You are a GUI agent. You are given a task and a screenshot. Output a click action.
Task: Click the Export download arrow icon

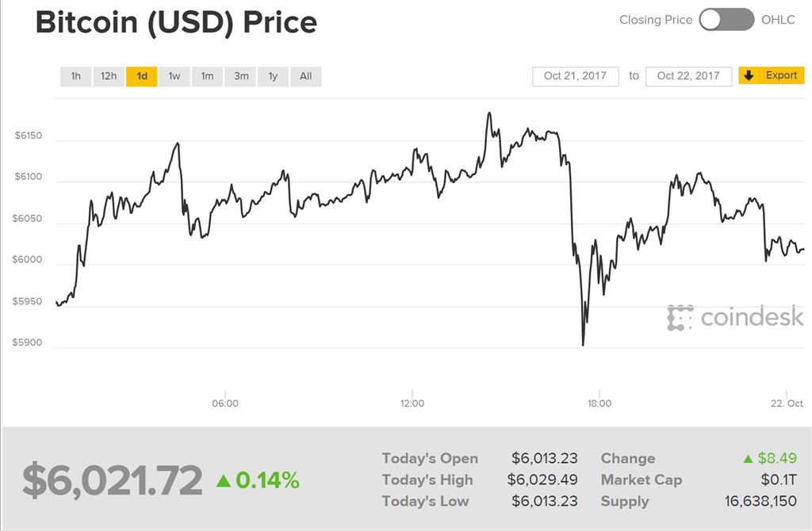[x=749, y=76]
